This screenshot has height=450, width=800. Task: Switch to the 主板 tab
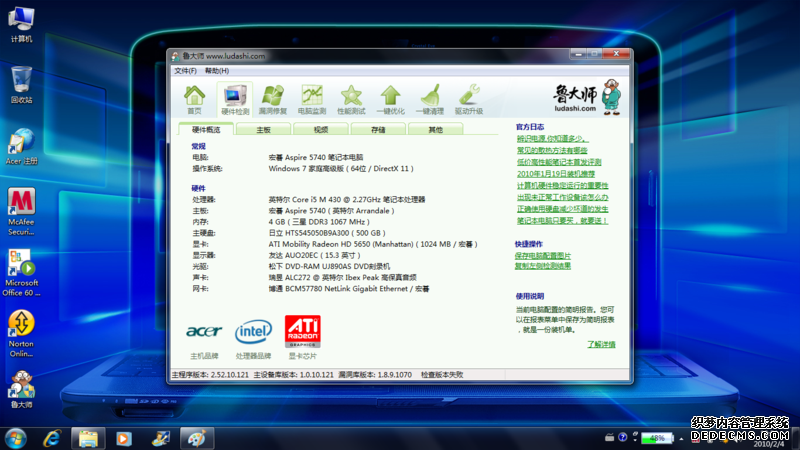click(263, 130)
